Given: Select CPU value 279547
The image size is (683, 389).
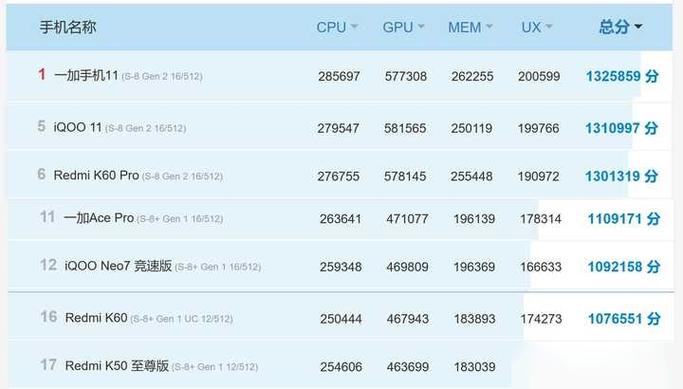Looking at the screenshot, I should (338, 129).
